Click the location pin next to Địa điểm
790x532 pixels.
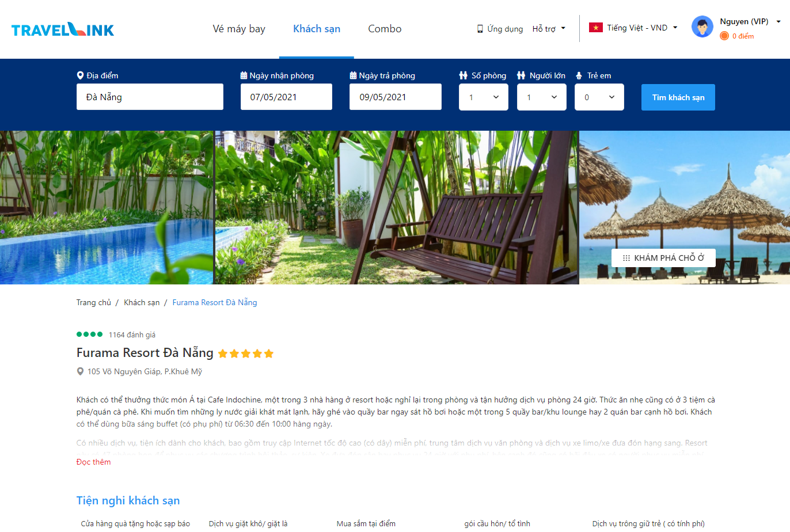(80, 75)
